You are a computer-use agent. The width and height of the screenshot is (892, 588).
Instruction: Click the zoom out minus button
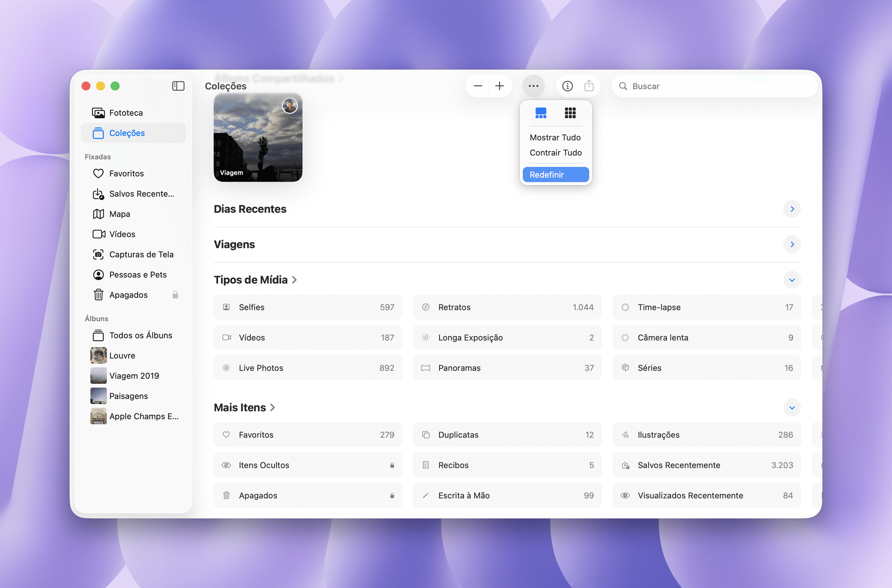click(x=478, y=86)
